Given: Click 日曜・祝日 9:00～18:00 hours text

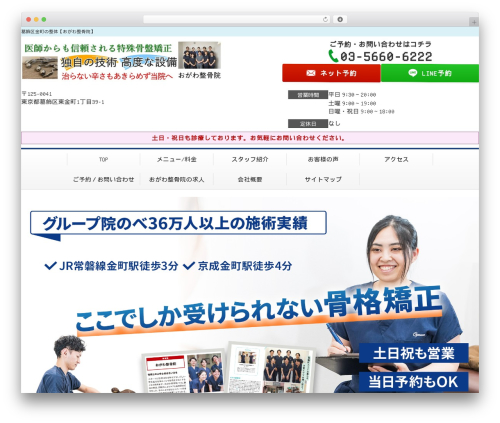Looking at the screenshot, I should pos(361,112).
